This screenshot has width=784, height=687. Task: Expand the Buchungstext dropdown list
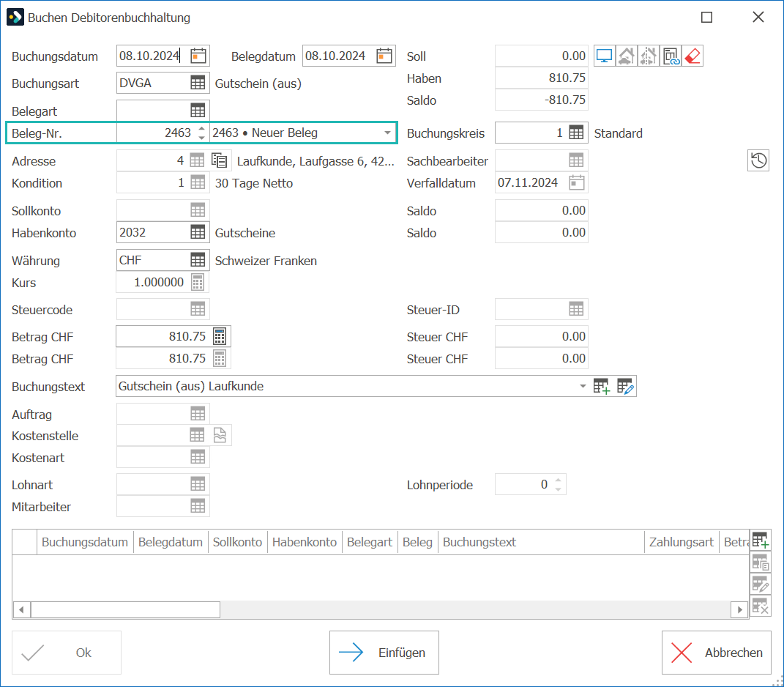[583, 386]
